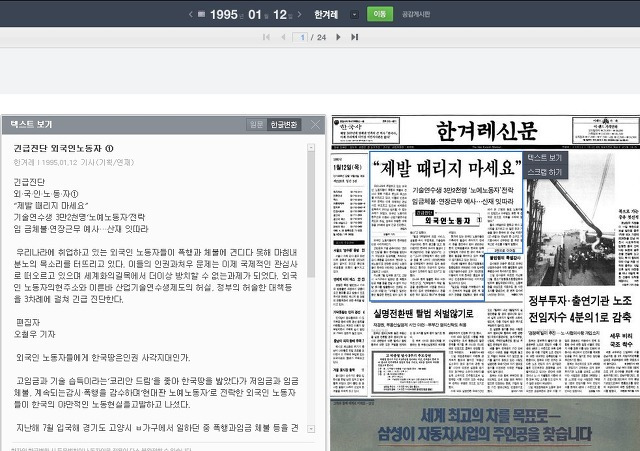Click the Samsung car advertisement banner

[485, 425]
